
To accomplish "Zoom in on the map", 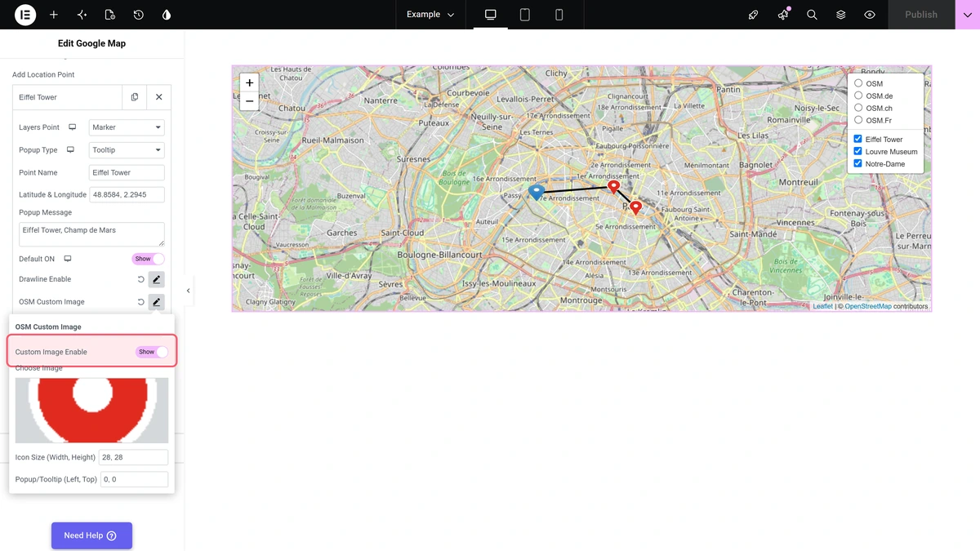I will click(x=249, y=82).
